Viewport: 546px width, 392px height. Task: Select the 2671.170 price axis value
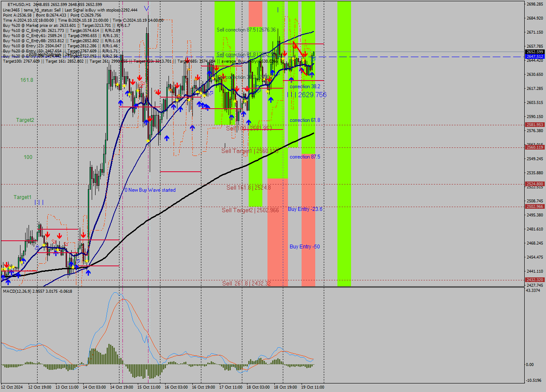pos(535,32)
